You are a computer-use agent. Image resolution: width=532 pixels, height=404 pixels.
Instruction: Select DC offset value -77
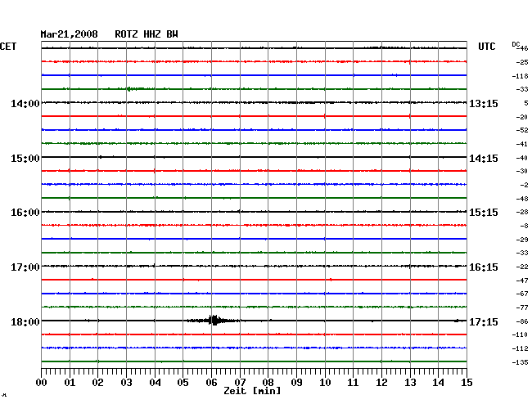[x=522, y=307]
